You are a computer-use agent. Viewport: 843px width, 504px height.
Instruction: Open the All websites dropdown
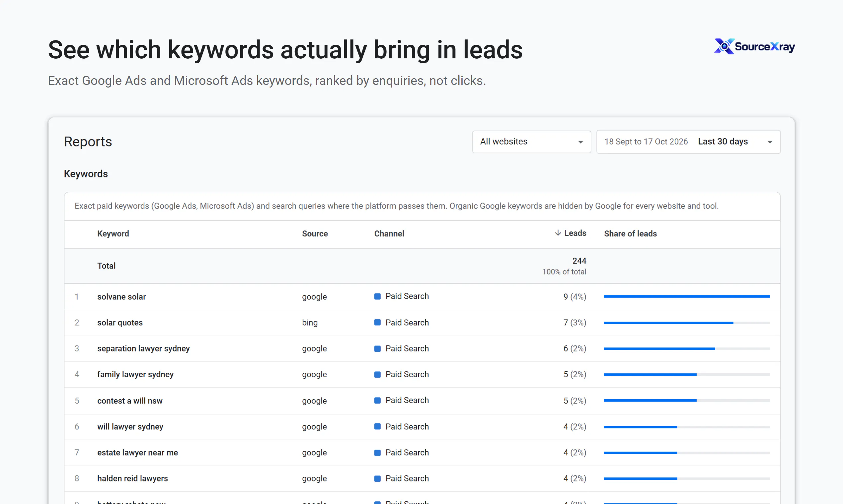click(531, 142)
